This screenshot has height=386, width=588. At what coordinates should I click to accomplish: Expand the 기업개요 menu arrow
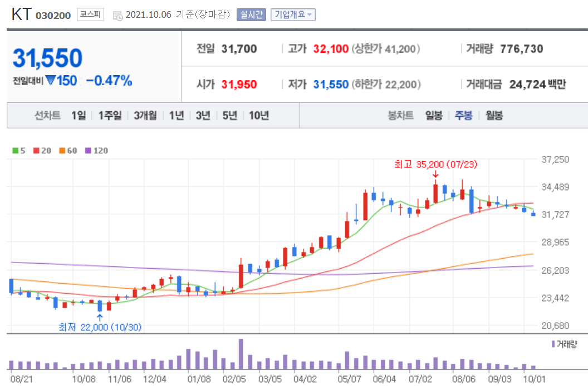[310, 14]
